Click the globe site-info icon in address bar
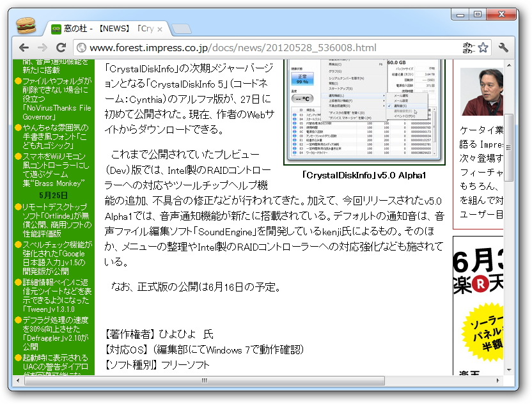Viewport: 532px width, 404px height. tap(81, 47)
